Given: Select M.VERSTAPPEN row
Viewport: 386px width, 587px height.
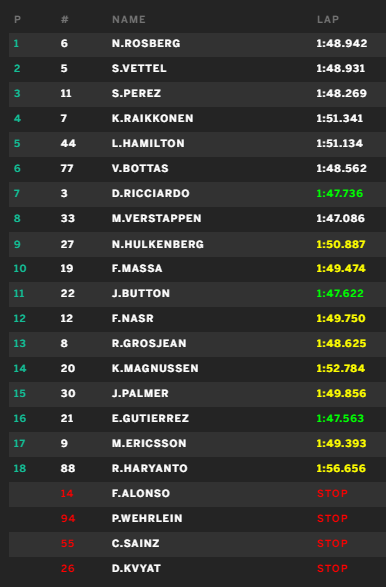Looking at the screenshot, I should click(197, 219).
